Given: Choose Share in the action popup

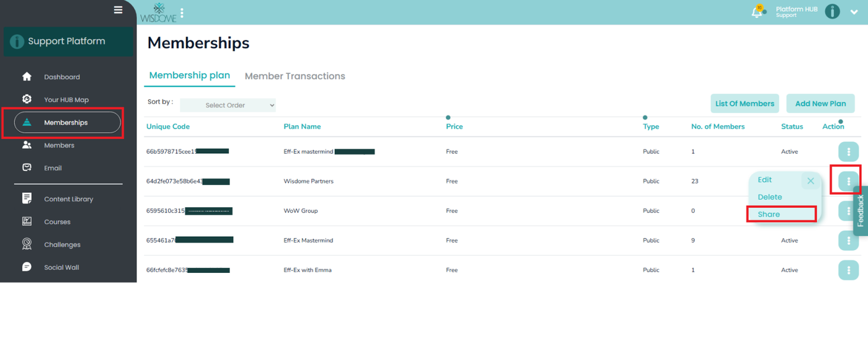Looking at the screenshot, I should pos(769,215).
